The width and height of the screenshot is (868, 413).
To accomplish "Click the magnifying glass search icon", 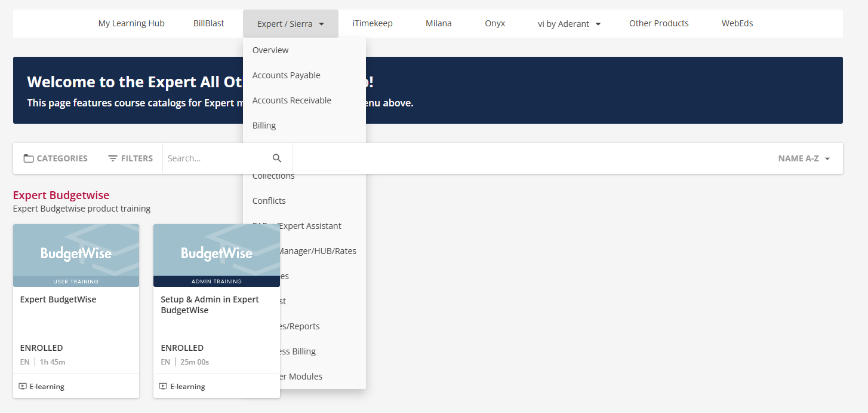I will coord(277,158).
